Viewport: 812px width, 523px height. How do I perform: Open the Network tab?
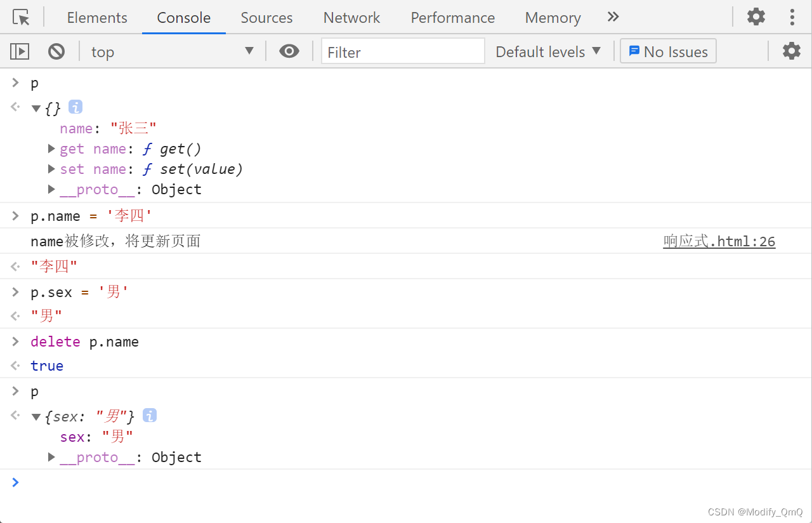(351, 18)
